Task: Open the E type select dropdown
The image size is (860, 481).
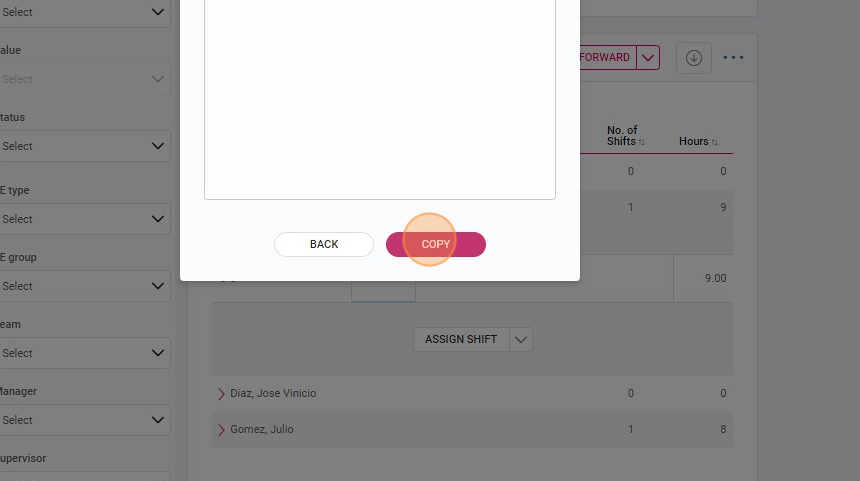Action: [83, 219]
